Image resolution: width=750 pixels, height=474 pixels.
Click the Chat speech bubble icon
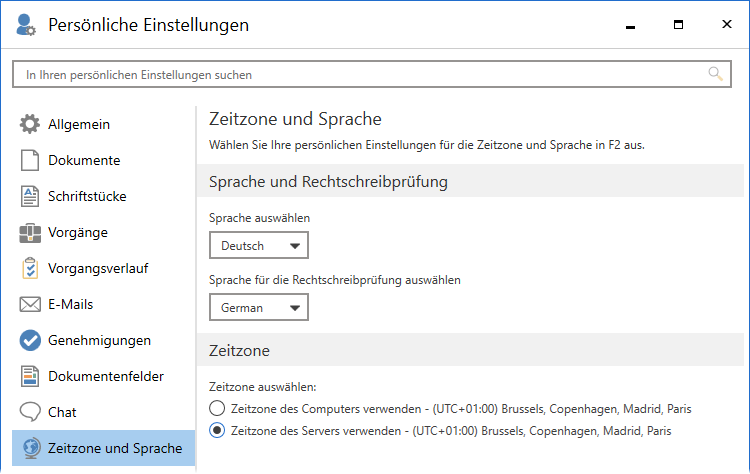pos(30,412)
